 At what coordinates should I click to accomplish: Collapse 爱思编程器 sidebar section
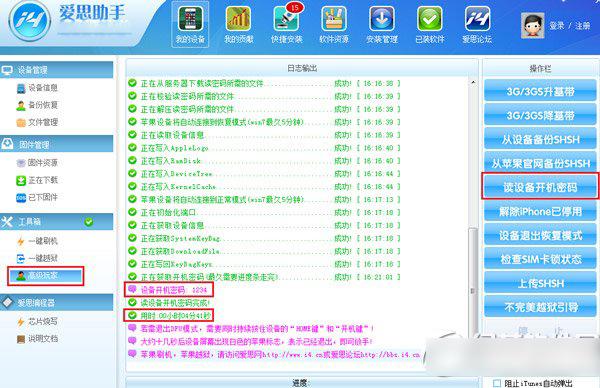[57, 303]
